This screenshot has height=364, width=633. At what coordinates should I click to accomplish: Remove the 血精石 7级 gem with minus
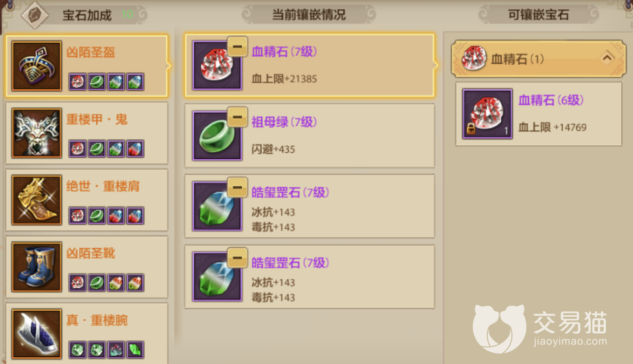pos(237,46)
